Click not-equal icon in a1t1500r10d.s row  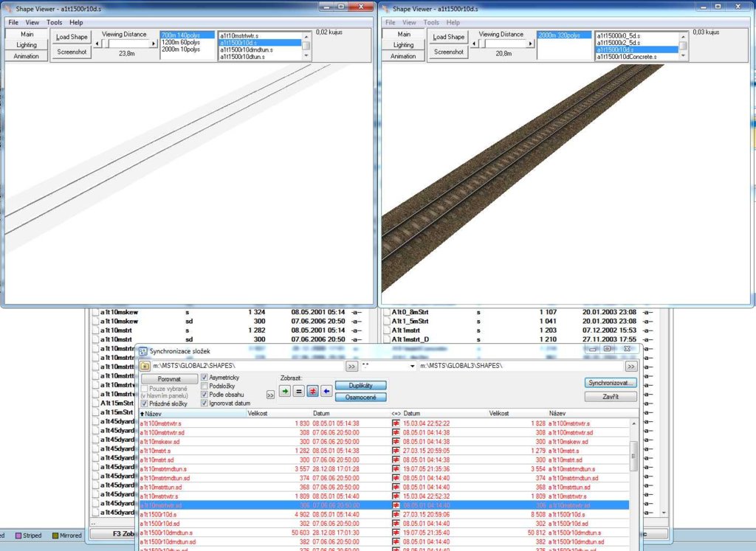click(396, 514)
